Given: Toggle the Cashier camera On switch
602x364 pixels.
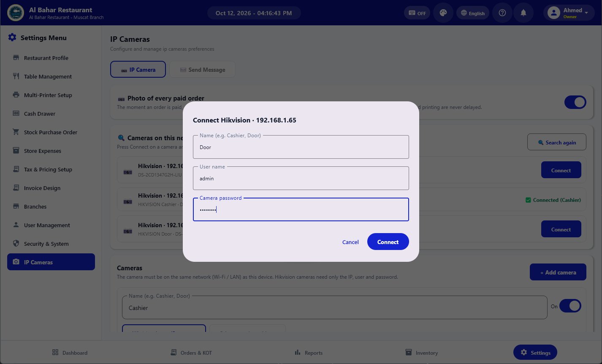Looking at the screenshot, I should (570, 306).
